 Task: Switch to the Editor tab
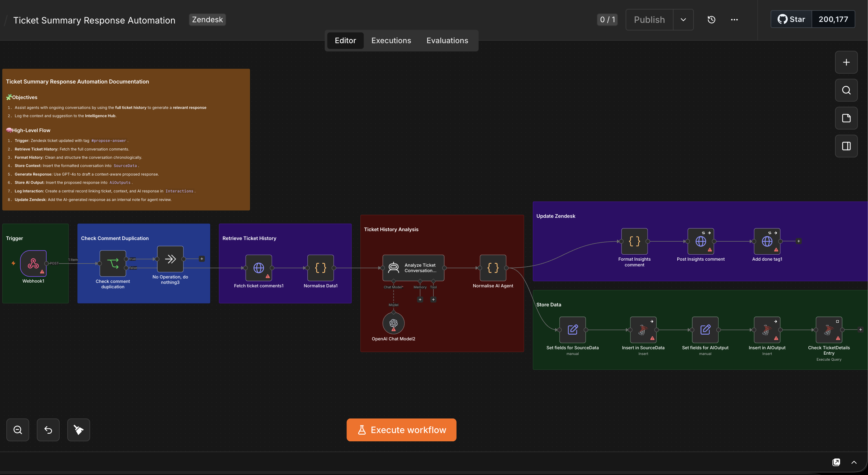(x=345, y=40)
